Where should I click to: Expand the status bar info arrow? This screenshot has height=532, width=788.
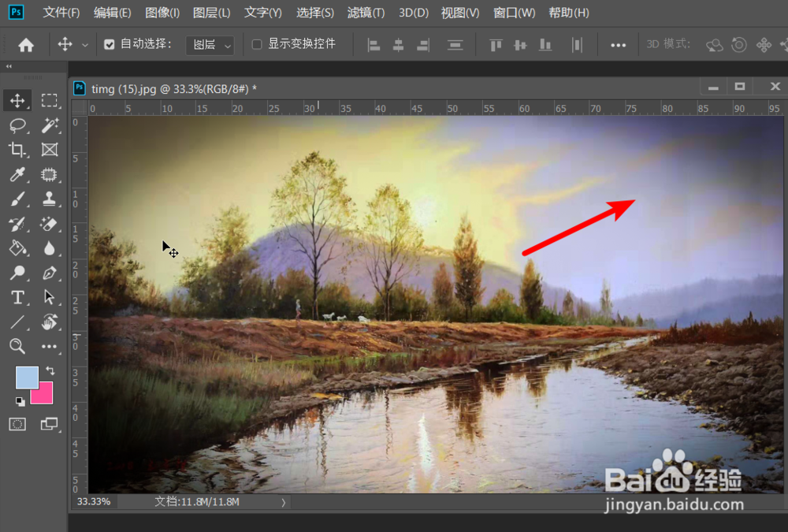[x=284, y=502]
